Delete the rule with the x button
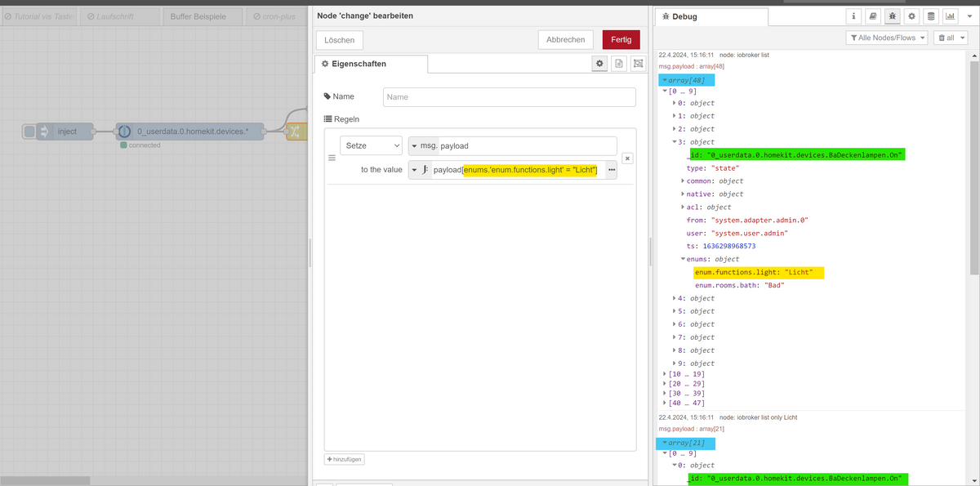Viewport: 980px width, 486px height. 627,158
